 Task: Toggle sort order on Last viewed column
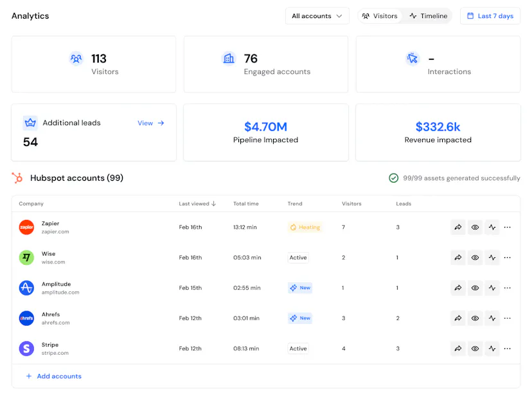pos(211,203)
